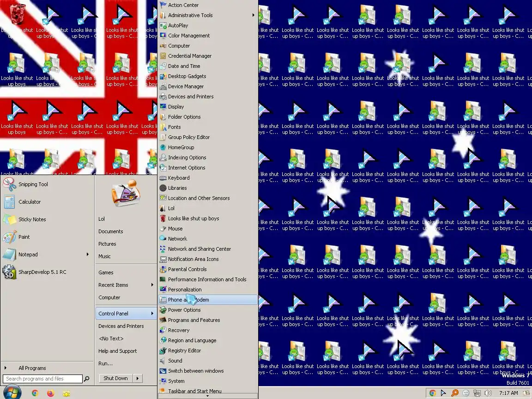This screenshot has width=532, height=399.
Task: Click the user account picture
Action: (x=126, y=193)
